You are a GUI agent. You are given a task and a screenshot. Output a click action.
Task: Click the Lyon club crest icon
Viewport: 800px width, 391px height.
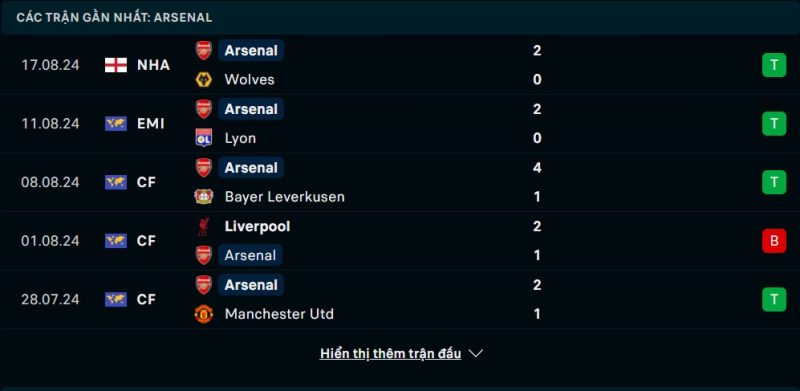pos(204,138)
